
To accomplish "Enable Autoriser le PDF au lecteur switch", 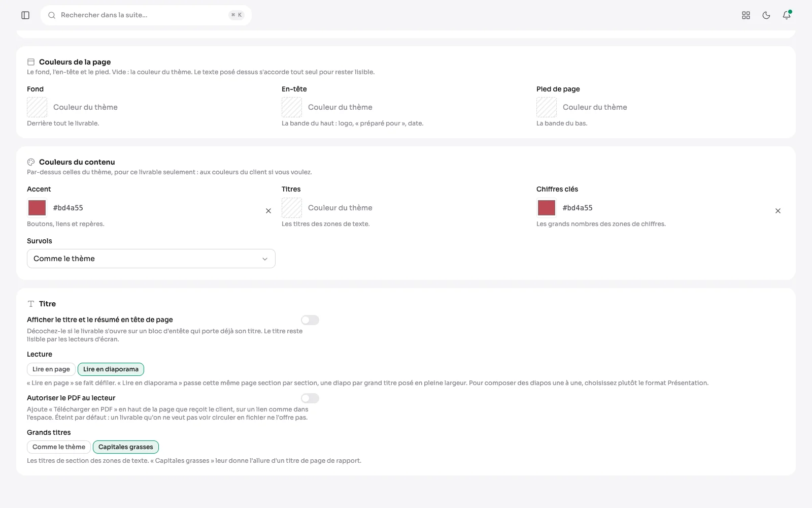I will (x=310, y=398).
